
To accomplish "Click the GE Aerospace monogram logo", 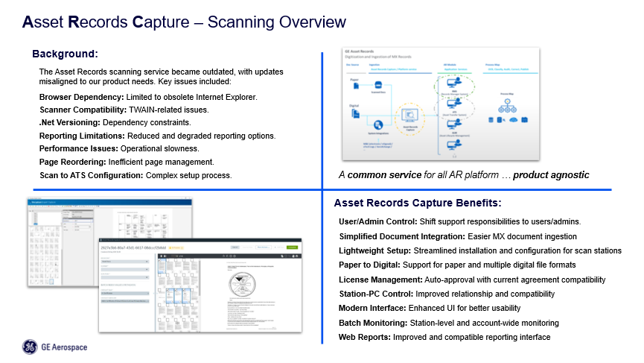I will point(29,347).
